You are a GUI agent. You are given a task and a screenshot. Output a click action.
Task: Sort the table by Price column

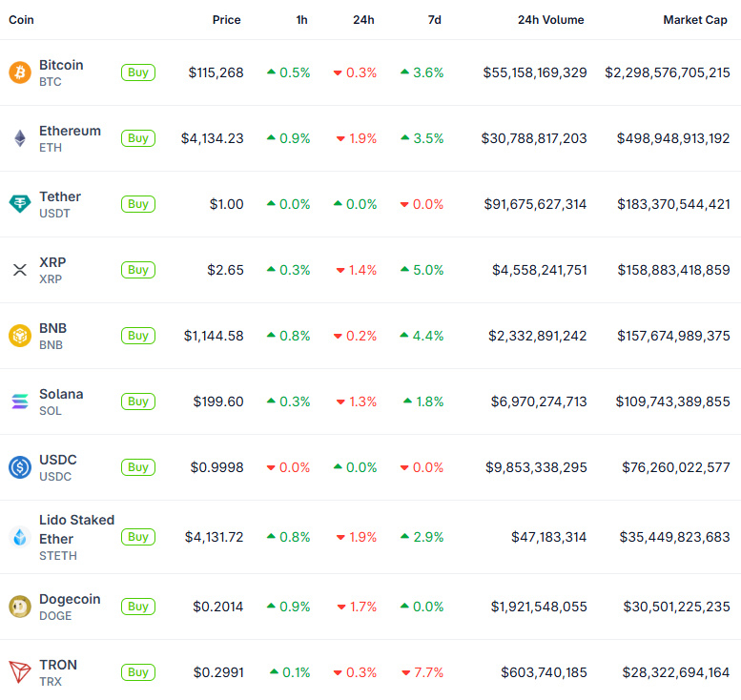227,20
